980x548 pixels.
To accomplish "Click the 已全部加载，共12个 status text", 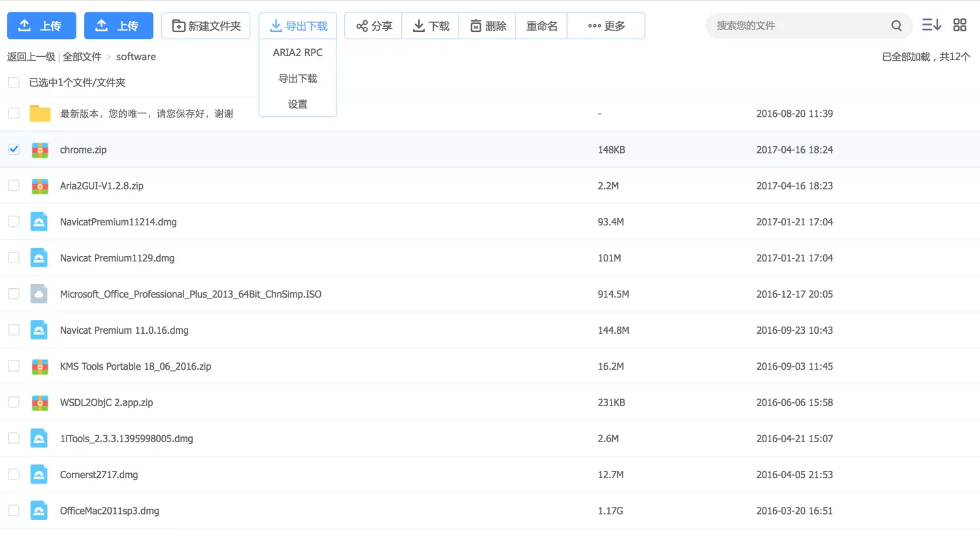I will point(926,57).
